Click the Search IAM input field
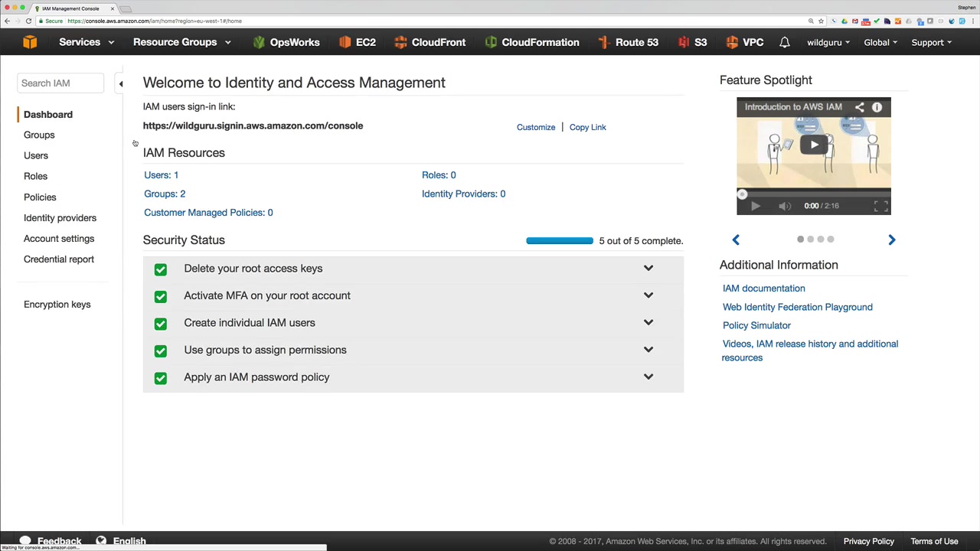 [x=60, y=83]
